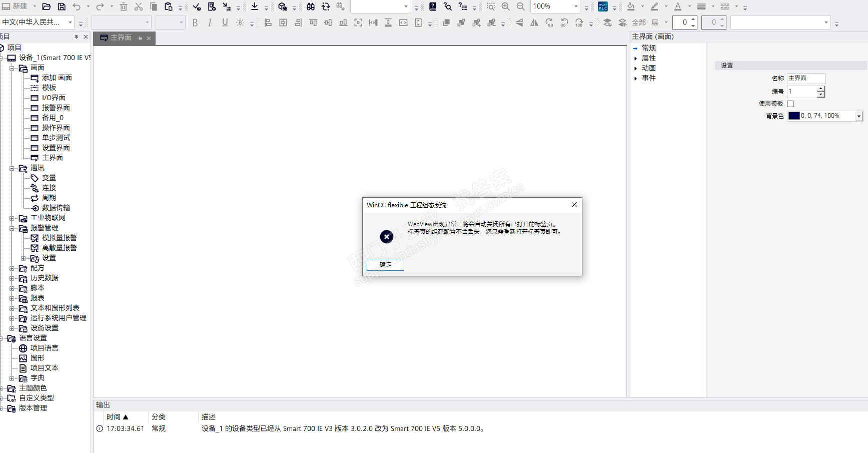Image resolution: width=868 pixels, height=453 pixels.
Task: Select 设备设置 in the project tree
Action: (45, 328)
